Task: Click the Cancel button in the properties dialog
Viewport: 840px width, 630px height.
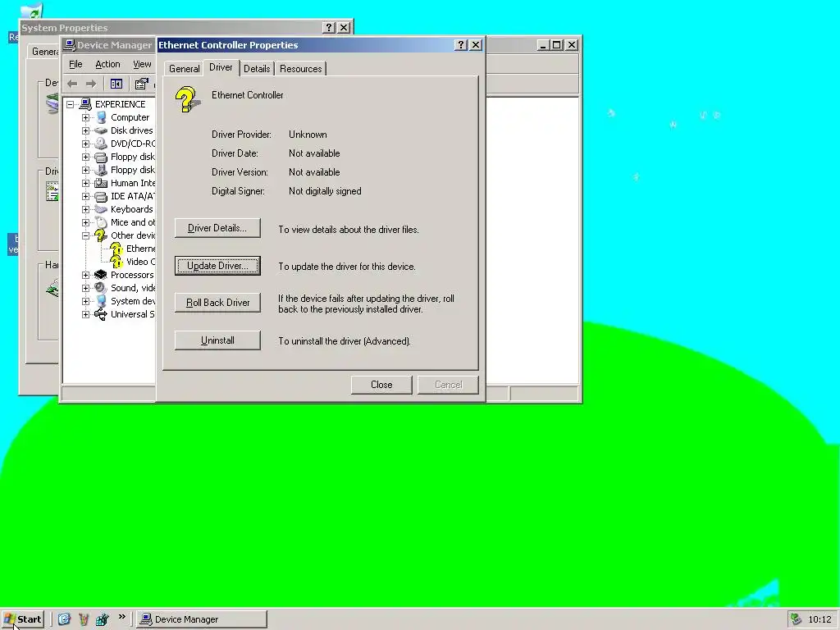Action: pos(448,385)
